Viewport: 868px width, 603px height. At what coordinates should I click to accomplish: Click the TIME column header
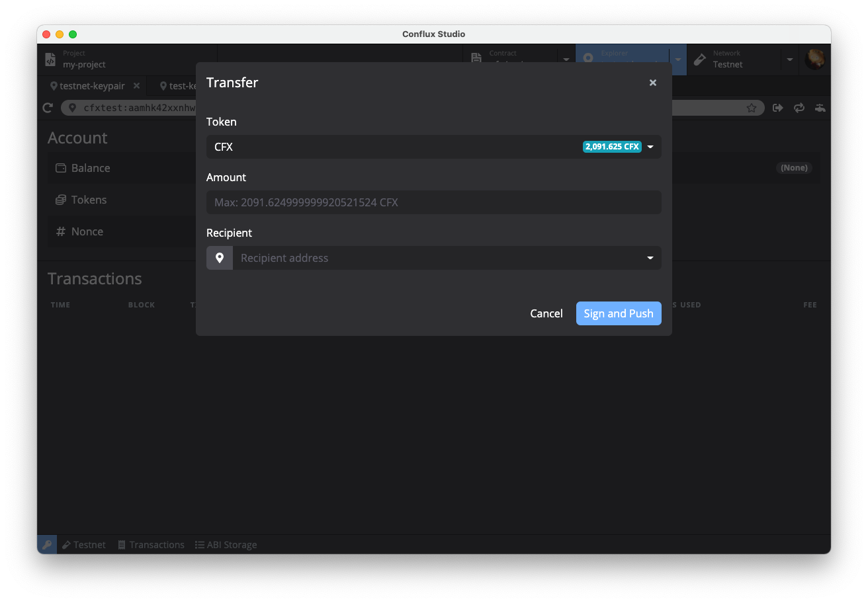[x=60, y=305]
